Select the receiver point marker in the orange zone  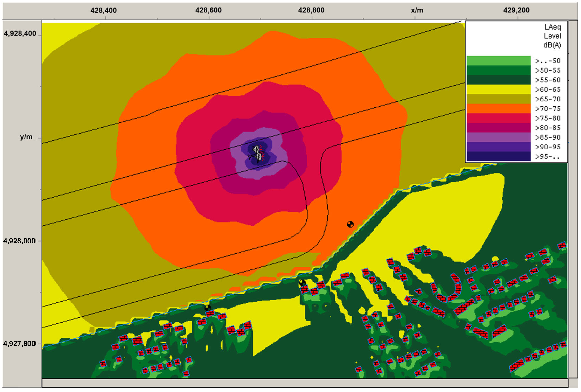click(350, 224)
